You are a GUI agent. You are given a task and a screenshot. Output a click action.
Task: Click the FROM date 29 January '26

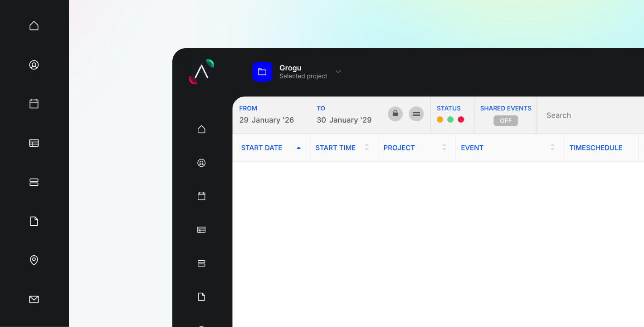tap(266, 119)
